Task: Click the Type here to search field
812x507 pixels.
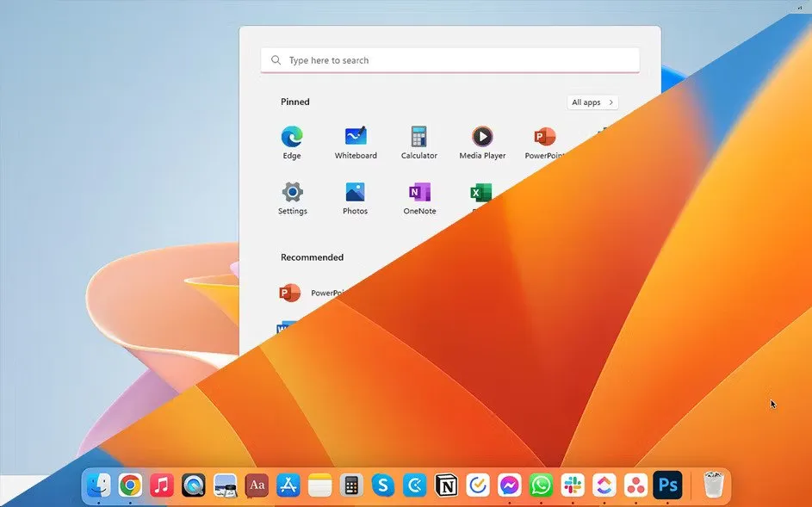Action: [449, 60]
